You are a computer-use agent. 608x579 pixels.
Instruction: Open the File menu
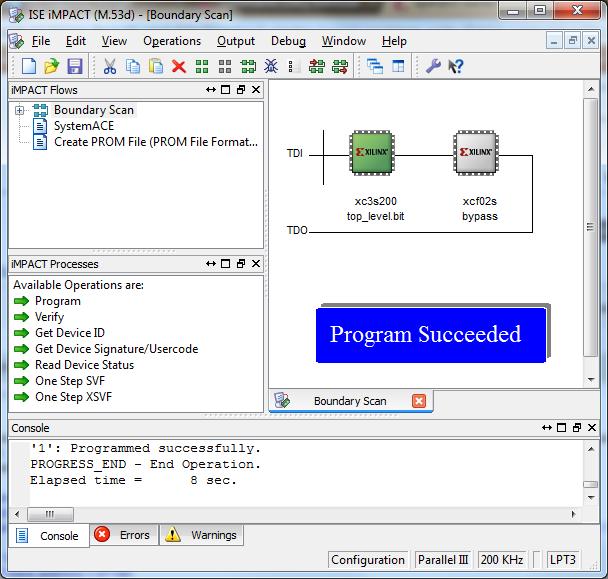click(41, 41)
